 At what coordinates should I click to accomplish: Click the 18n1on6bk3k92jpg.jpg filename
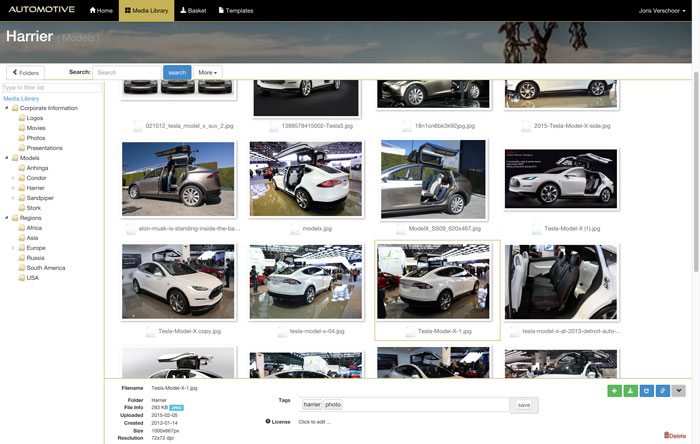point(445,126)
